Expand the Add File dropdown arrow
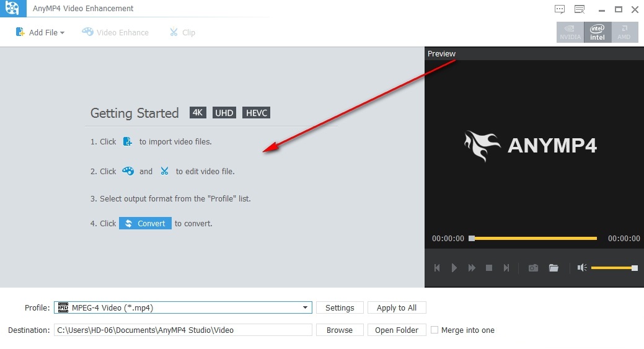This screenshot has width=644, height=349. point(62,33)
